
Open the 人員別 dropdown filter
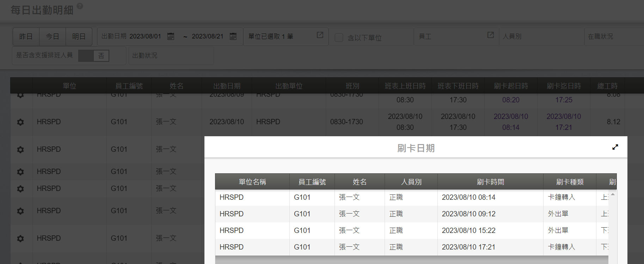pyautogui.click(x=541, y=36)
